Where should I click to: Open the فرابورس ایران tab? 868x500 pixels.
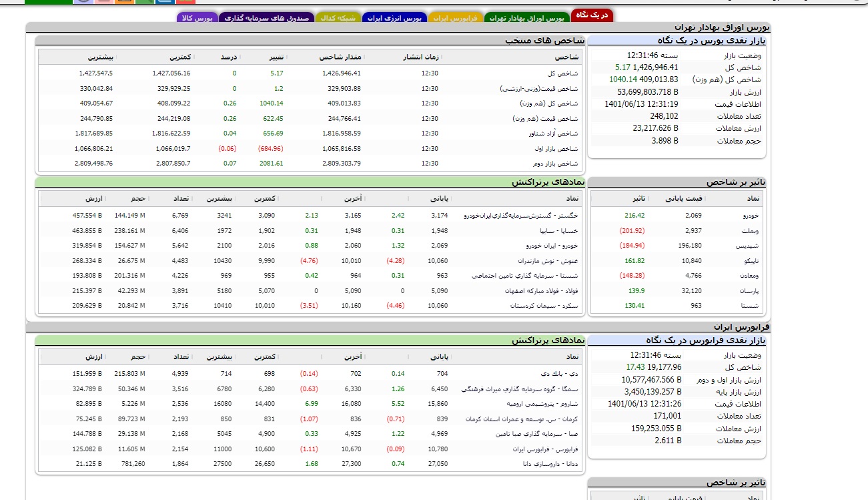click(x=455, y=18)
